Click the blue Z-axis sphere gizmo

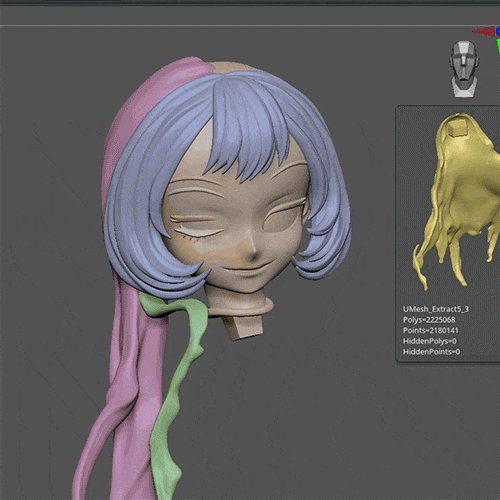[498, 31]
